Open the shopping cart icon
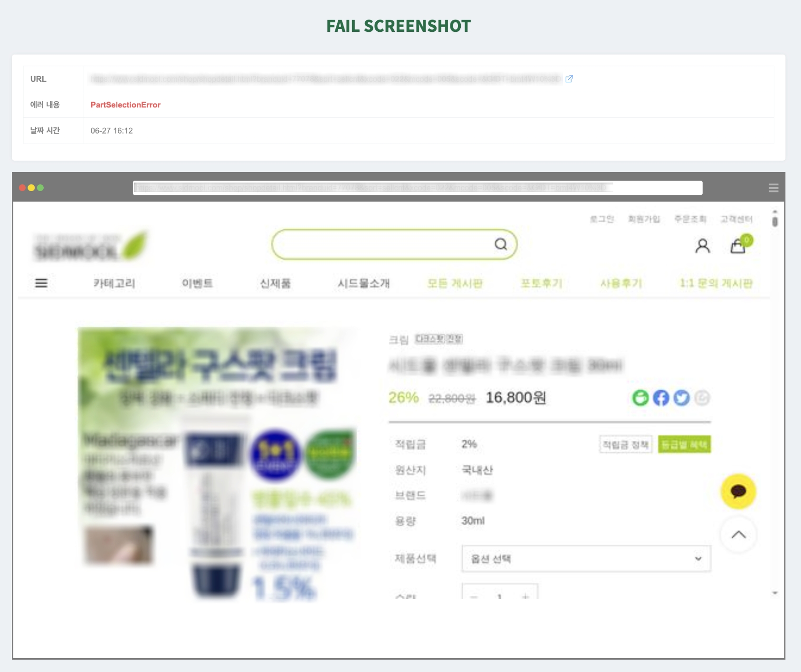The height and width of the screenshot is (672, 801). [738, 246]
